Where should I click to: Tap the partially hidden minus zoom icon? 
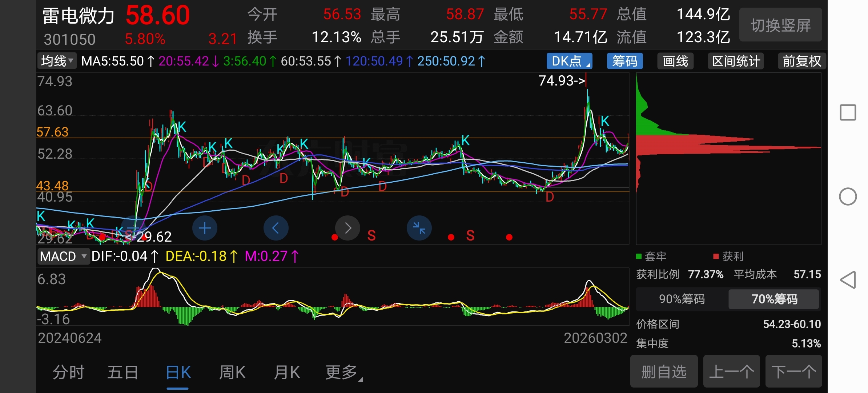[x=133, y=228]
